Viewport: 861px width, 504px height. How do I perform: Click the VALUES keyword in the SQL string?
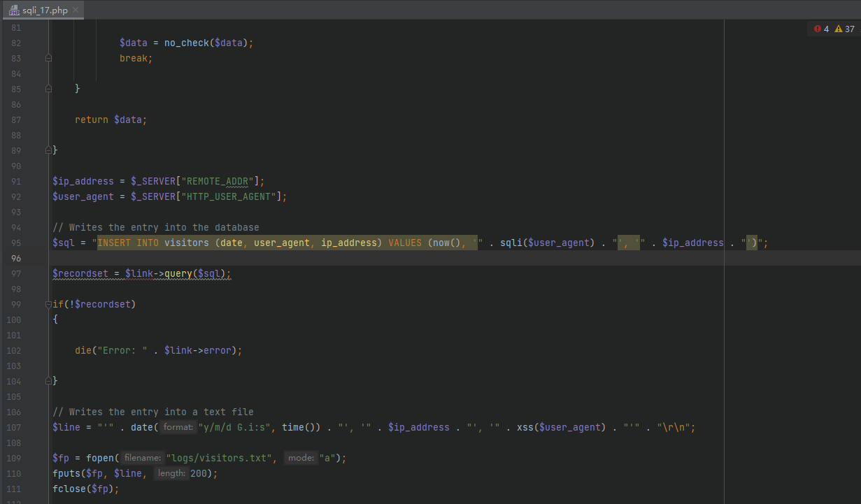[x=405, y=243]
